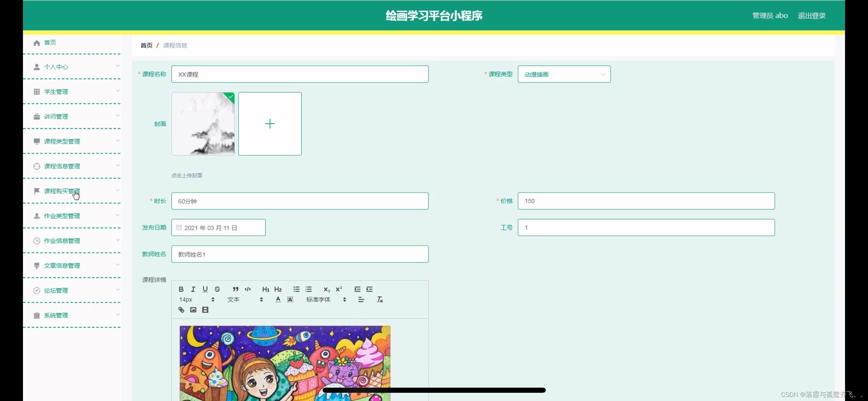Click the cartoon image in course details
The image size is (868, 401).
[285, 363]
